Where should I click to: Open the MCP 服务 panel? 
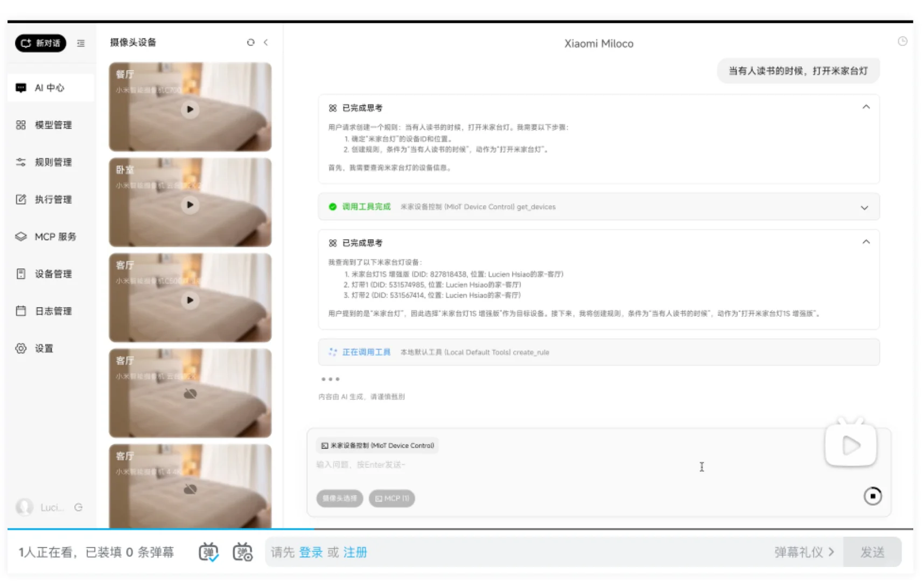pyautogui.click(x=54, y=236)
